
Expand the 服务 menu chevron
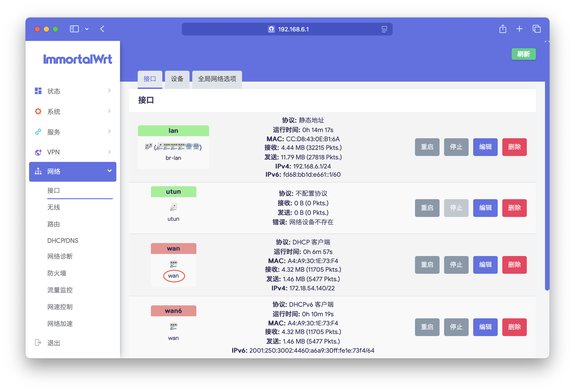pyautogui.click(x=109, y=131)
